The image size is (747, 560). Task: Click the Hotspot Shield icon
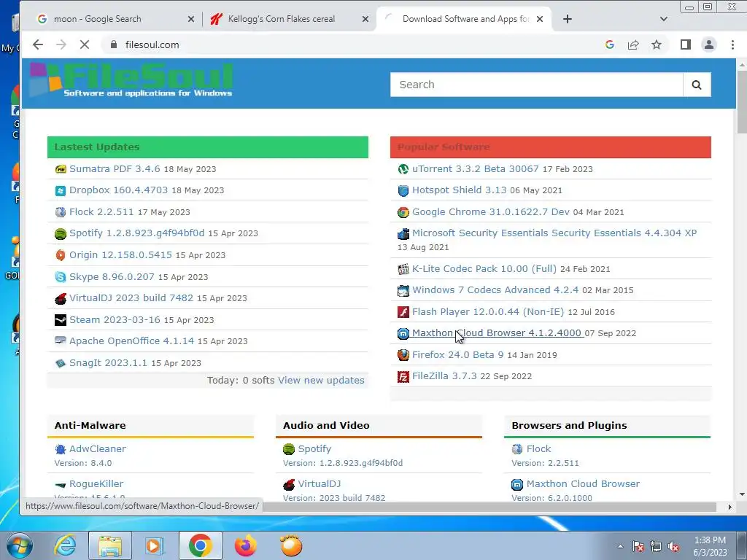[403, 190]
